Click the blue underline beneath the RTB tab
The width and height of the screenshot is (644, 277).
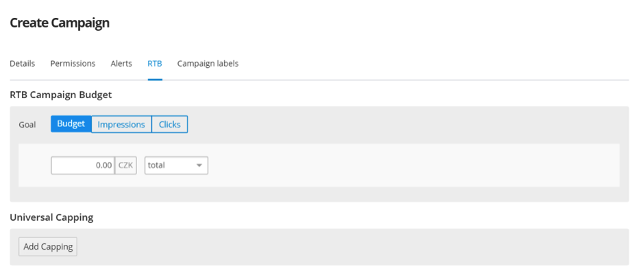pos(155,80)
